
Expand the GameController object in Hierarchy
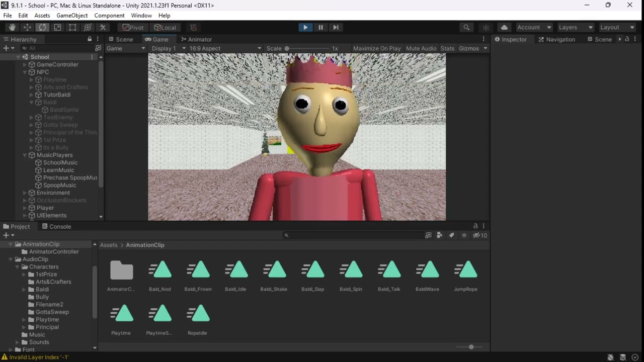(25, 64)
